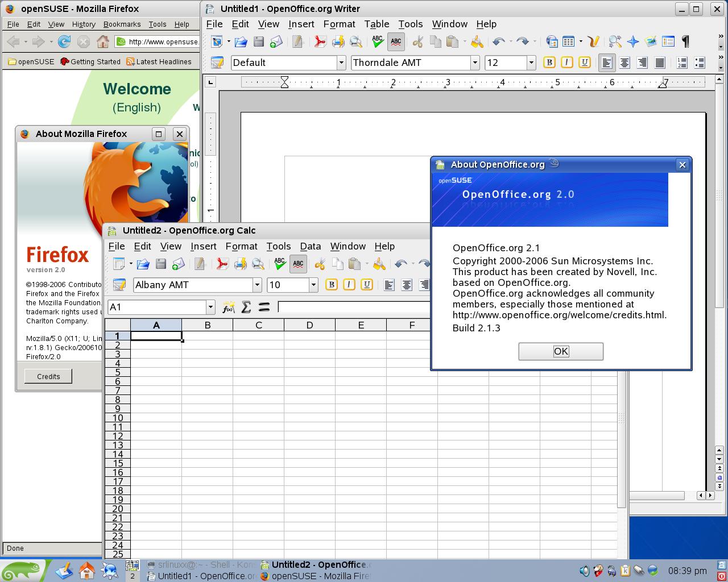Open Writer Format menu
The width and height of the screenshot is (728, 582).
click(x=339, y=24)
